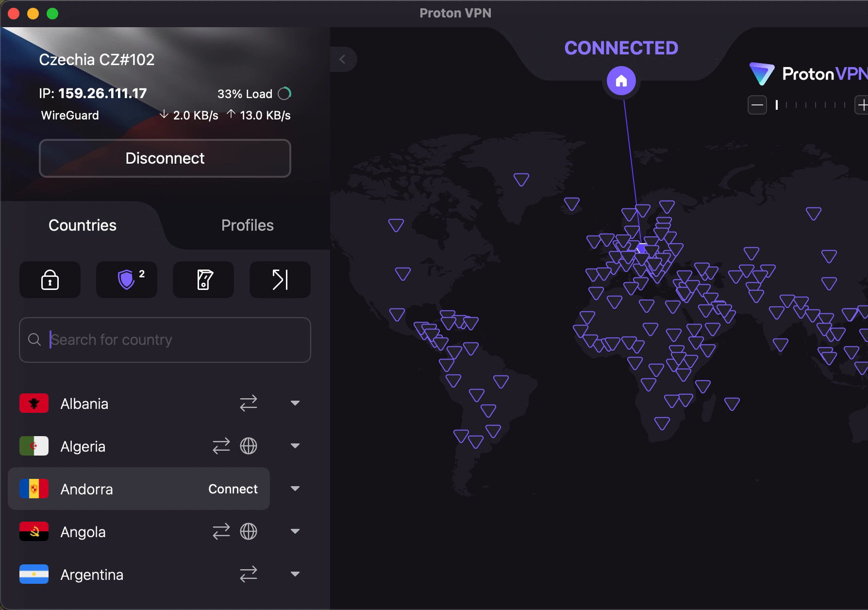Zoom in the map with plus button
The width and height of the screenshot is (868, 610).
pos(862,105)
